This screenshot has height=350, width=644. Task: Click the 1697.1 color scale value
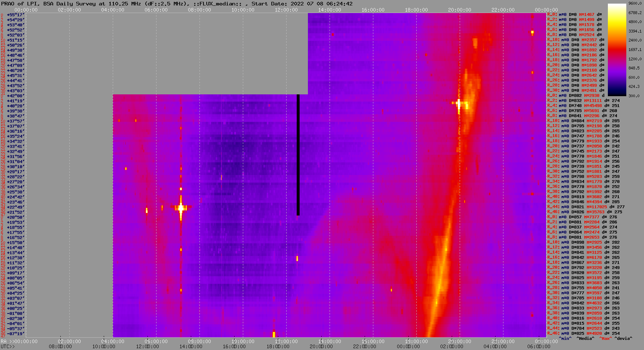(x=635, y=50)
